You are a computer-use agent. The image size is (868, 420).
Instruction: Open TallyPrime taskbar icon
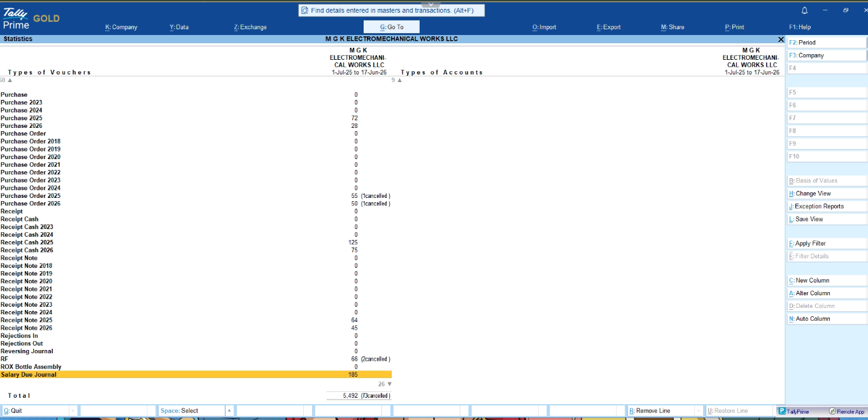pos(794,411)
